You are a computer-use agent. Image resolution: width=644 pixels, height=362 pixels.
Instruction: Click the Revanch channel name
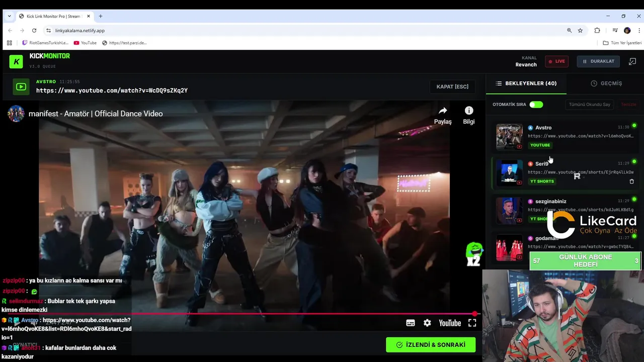click(526, 64)
